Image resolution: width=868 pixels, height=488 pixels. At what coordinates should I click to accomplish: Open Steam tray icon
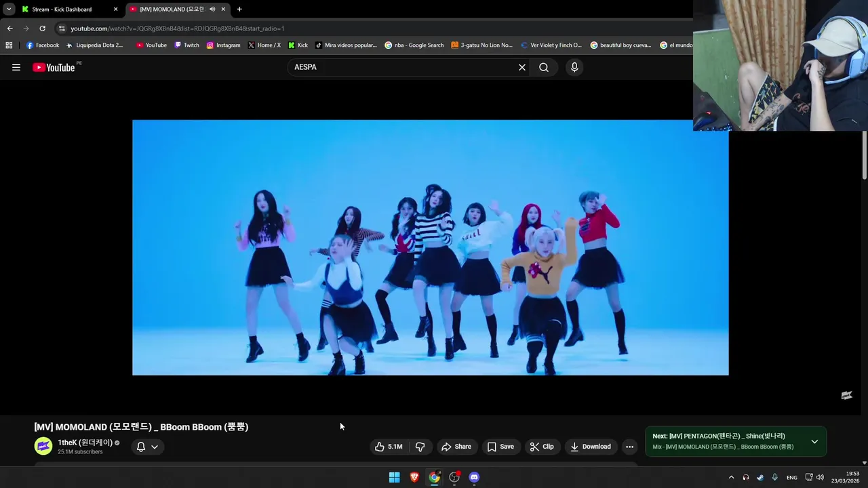click(x=760, y=477)
